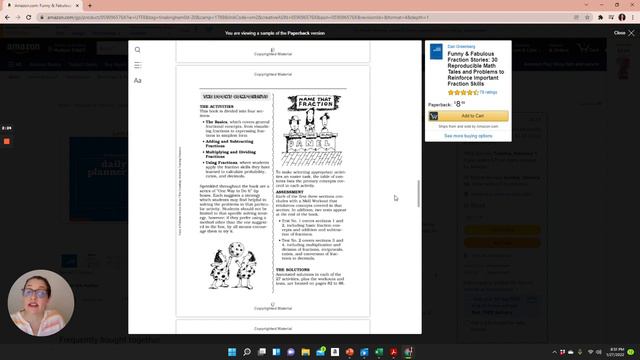Open Dan Greenberg author link
The width and height of the screenshot is (640, 360).
[461, 47]
